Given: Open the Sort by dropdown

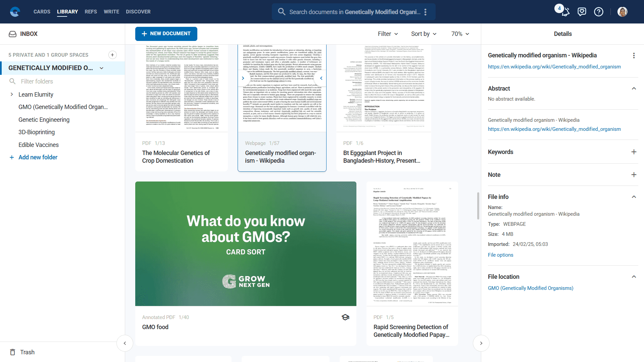Looking at the screenshot, I should click(424, 34).
